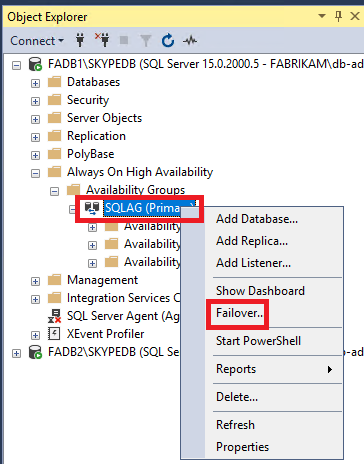The height and width of the screenshot is (464, 364).
Task: Click the XEvent Profiler icon
Action: [x=54, y=334]
